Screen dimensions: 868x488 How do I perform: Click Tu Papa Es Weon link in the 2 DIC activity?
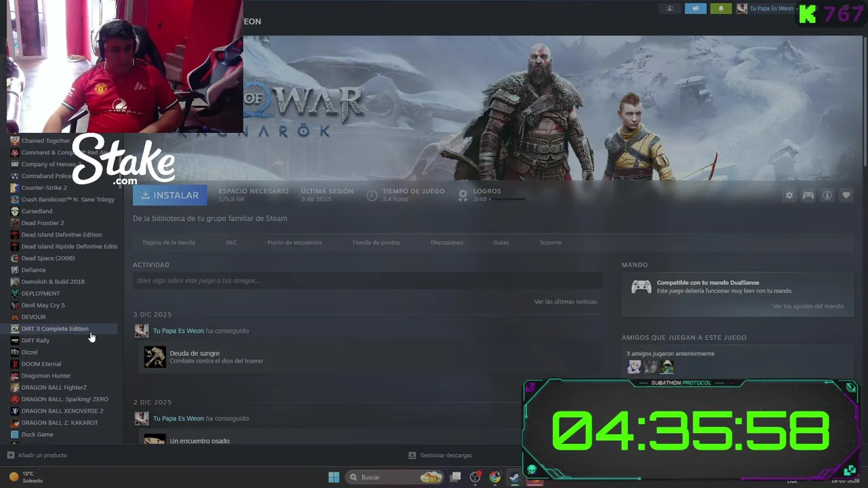coord(178,419)
